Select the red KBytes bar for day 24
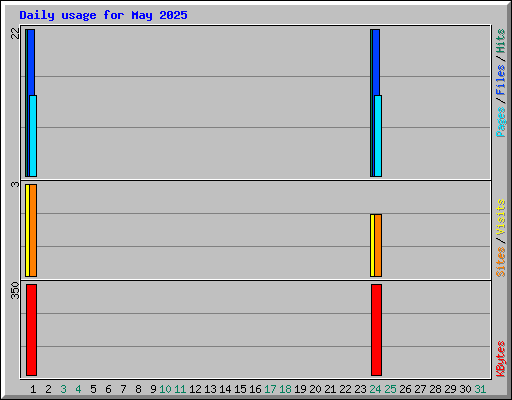Viewport: 512px width, 400px height. coord(376,330)
